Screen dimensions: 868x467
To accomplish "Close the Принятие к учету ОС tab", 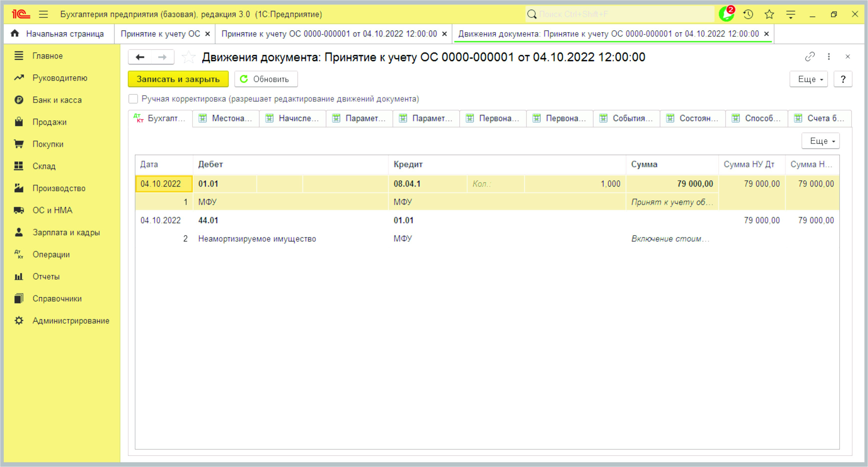I will tap(208, 34).
